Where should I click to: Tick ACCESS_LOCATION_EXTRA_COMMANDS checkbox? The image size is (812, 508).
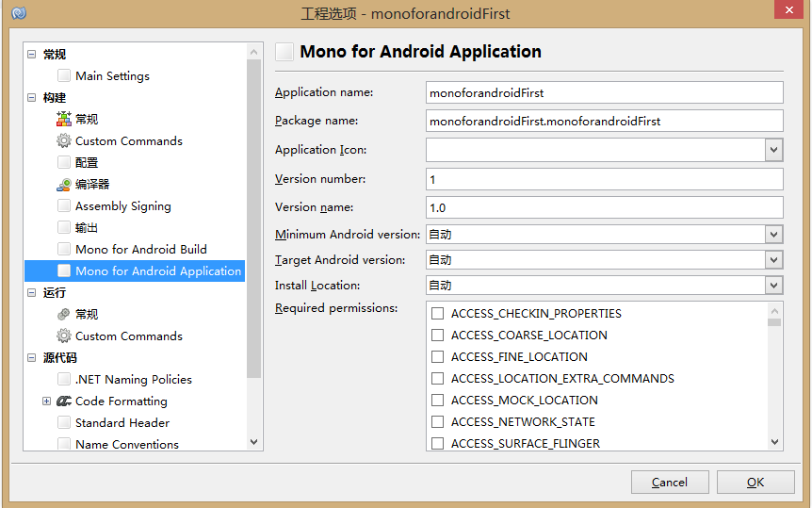click(x=438, y=379)
